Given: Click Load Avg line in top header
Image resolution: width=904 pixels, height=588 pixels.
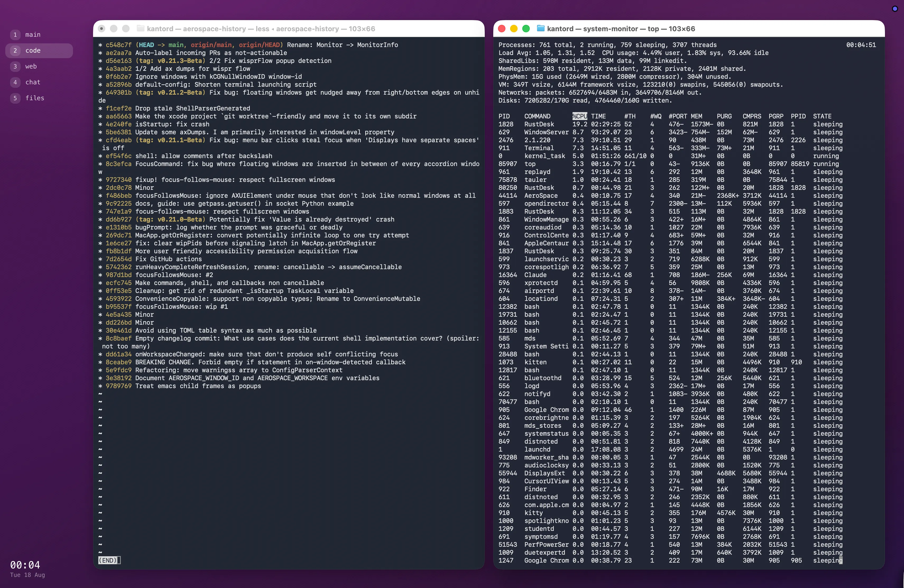Looking at the screenshot, I should 633,53.
